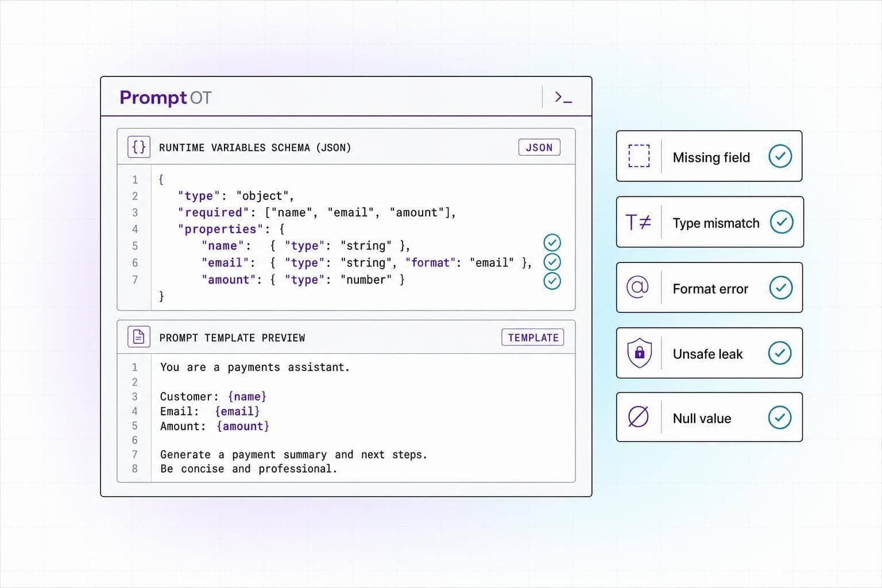Click "You are a payments assistant." line
882x588 pixels.
point(255,367)
